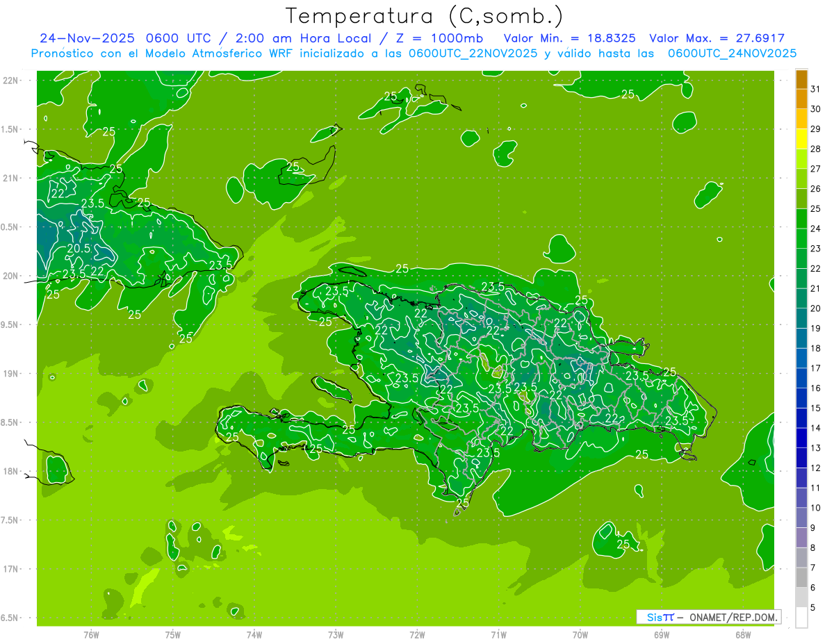
Task: Click the 'SisTT - ONAMET/REP.DOM.' credit label
Action: tap(708, 617)
